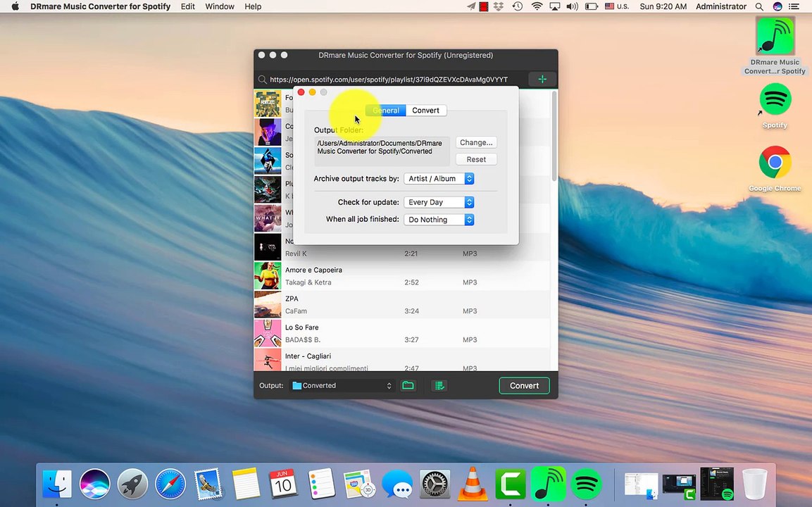Open Safari from the dock
The height and width of the screenshot is (507, 812).
170,484
